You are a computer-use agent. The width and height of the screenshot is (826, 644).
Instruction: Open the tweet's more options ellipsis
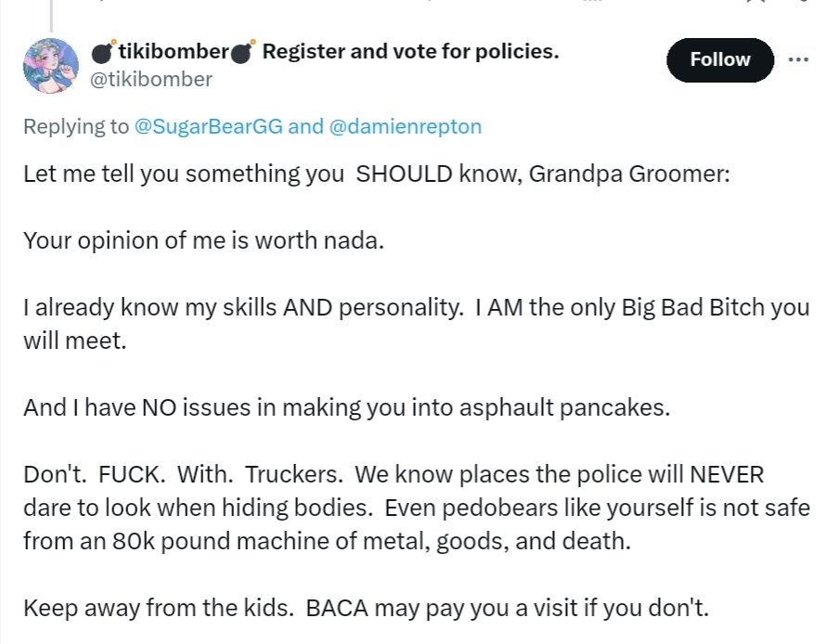pos(798,59)
